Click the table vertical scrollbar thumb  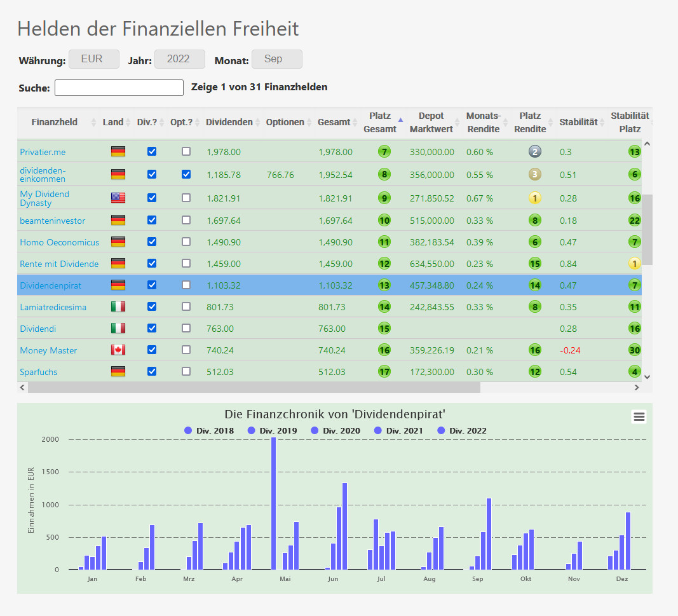(x=647, y=229)
